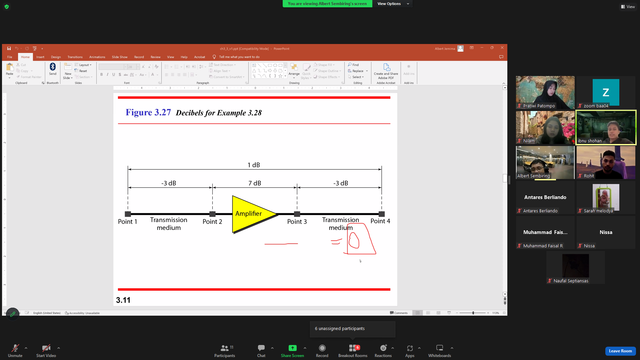
Task: Switch to the Insert ribbon tab
Action: point(40,57)
